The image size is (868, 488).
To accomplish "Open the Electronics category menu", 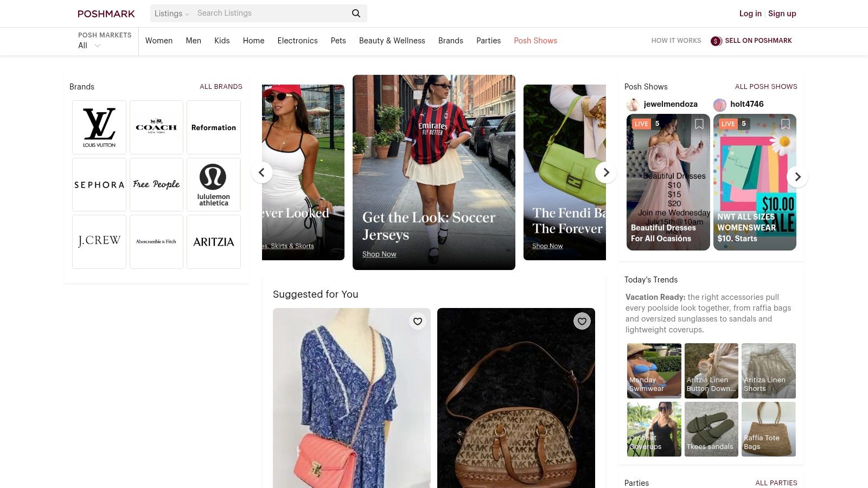I will point(297,41).
